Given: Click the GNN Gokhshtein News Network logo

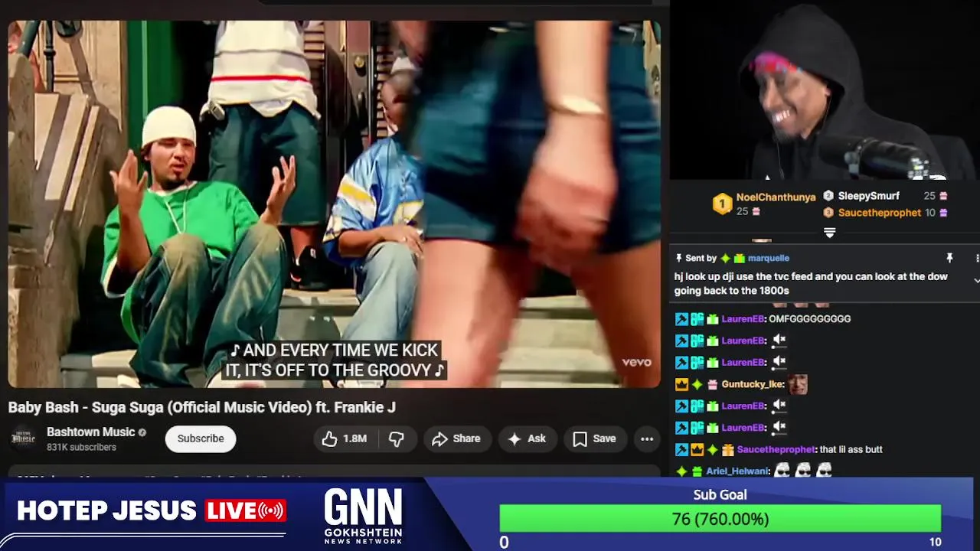Looking at the screenshot, I should click(363, 517).
